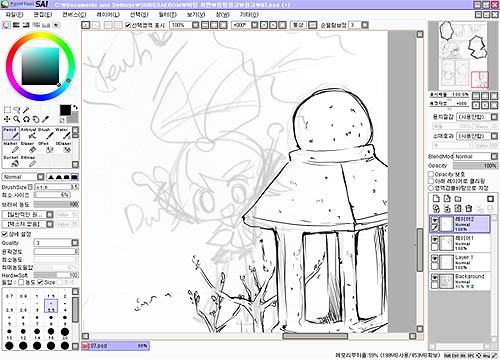The image size is (500, 360).
Task: Open the Canvas (C) menu
Action: (74, 15)
